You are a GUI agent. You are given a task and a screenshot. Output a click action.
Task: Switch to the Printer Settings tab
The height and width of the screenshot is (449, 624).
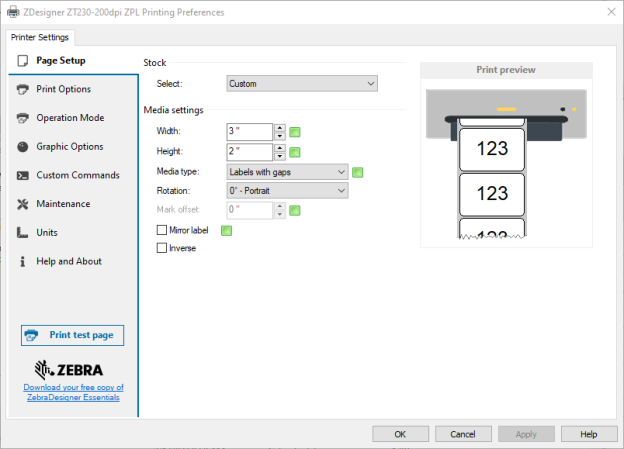pyautogui.click(x=40, y=37)
